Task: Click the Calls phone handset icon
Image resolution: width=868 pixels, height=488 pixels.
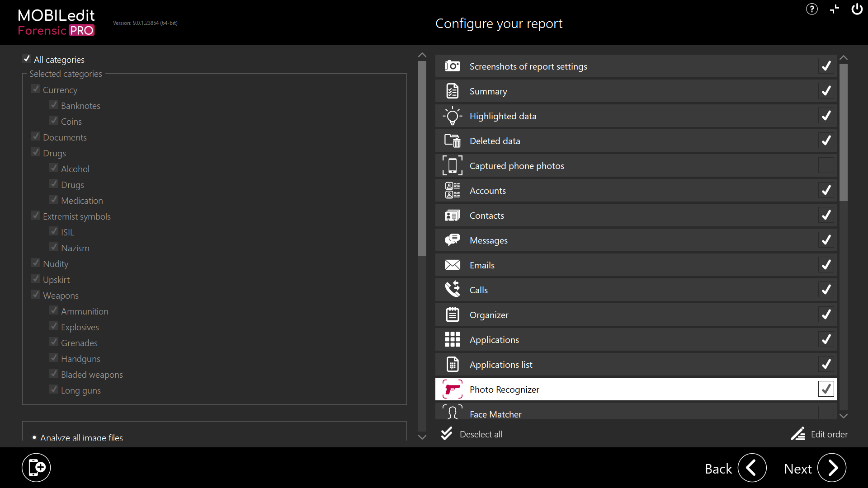Action: point(452,290)
